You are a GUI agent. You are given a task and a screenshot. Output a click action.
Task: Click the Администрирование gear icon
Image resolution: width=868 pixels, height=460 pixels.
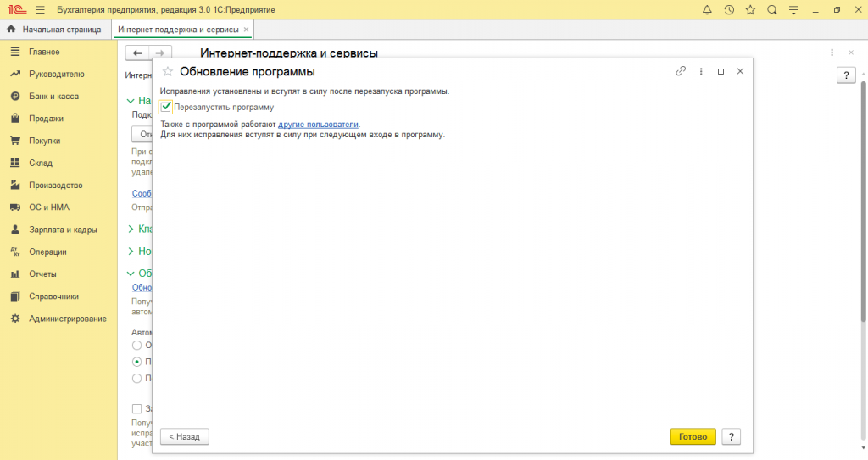tap(15, 319)
